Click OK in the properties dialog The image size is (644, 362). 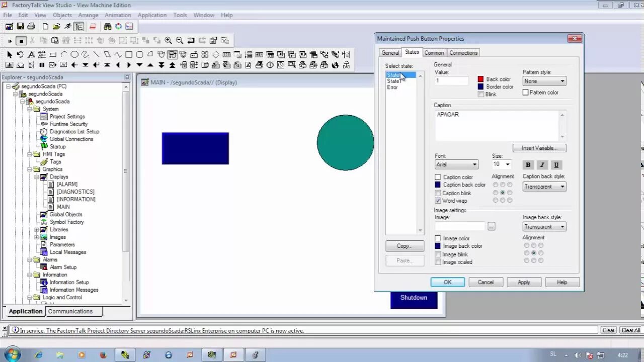447,282
